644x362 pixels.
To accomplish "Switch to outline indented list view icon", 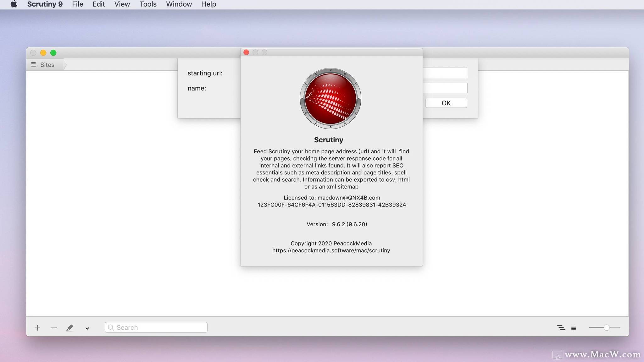I will [561, 328].
